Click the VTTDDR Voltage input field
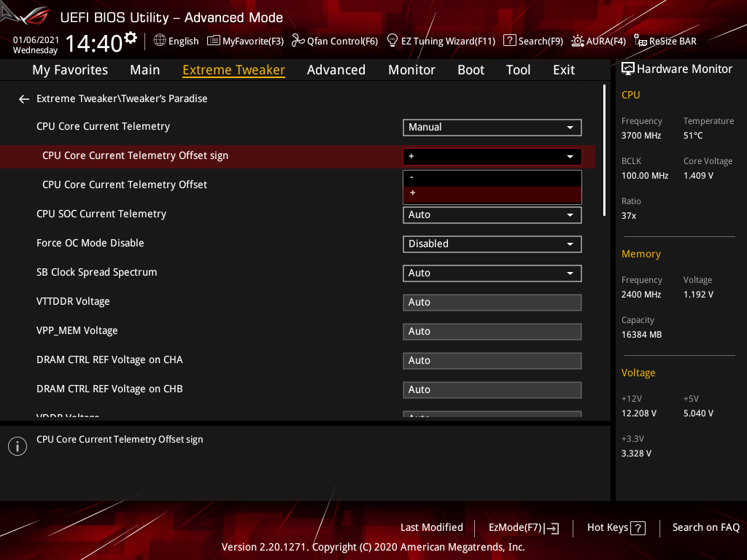 pyautogui.click(x=492, y=303)
